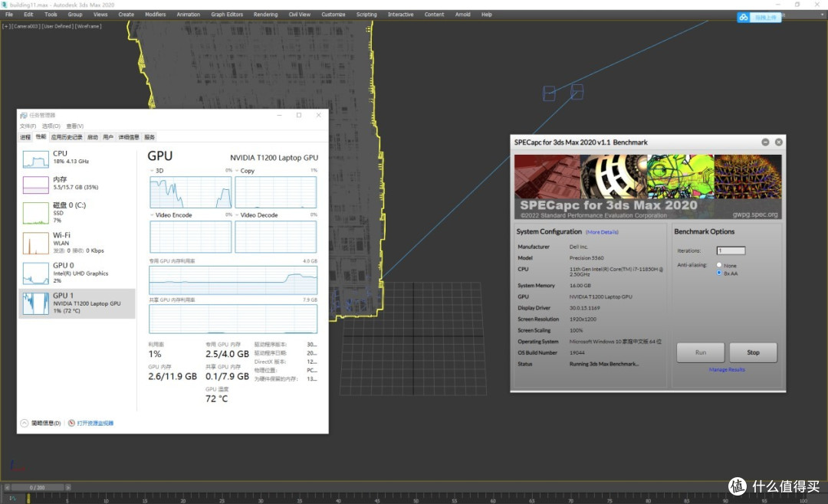The image size is (828, 504).
Task: Open the Modifiers menu
Action: coord(155,15)
